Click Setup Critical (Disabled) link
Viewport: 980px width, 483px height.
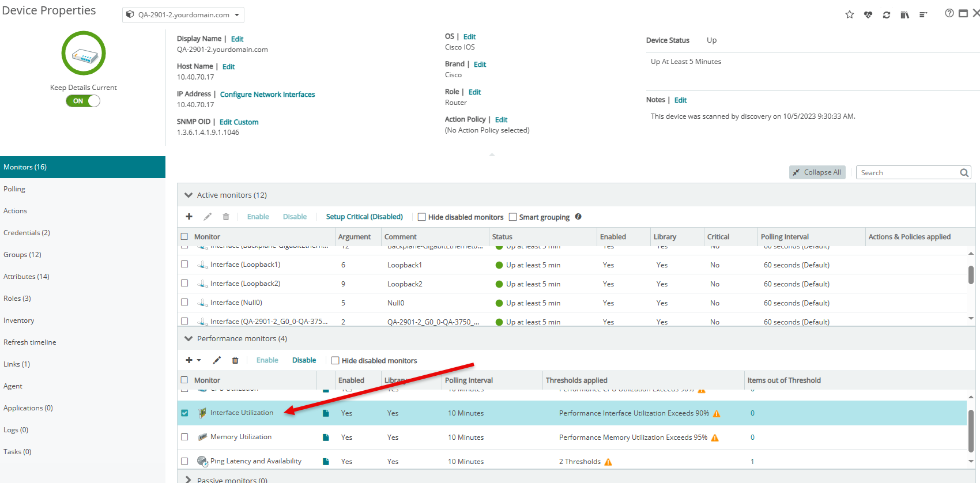tap(364, 217)
